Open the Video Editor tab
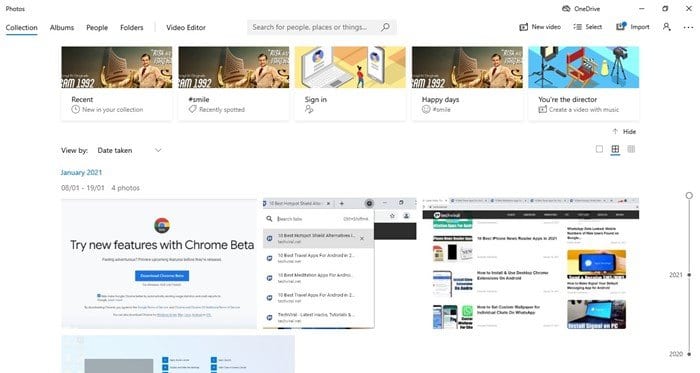Screen dimensions: 700x373 (x=186, y=27)
